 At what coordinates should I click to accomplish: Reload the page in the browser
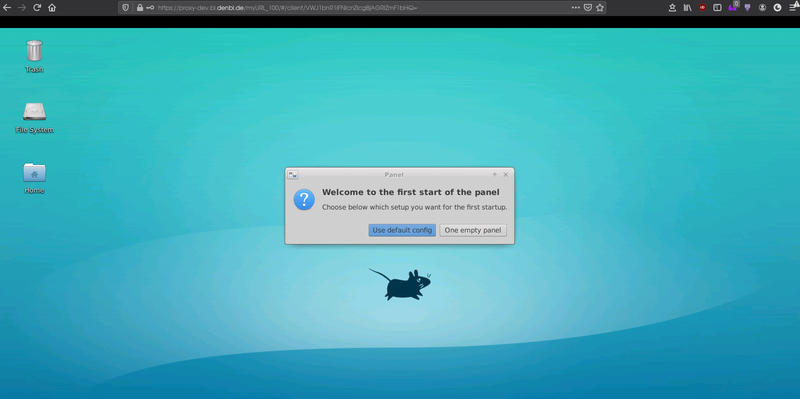coord(37,8)
